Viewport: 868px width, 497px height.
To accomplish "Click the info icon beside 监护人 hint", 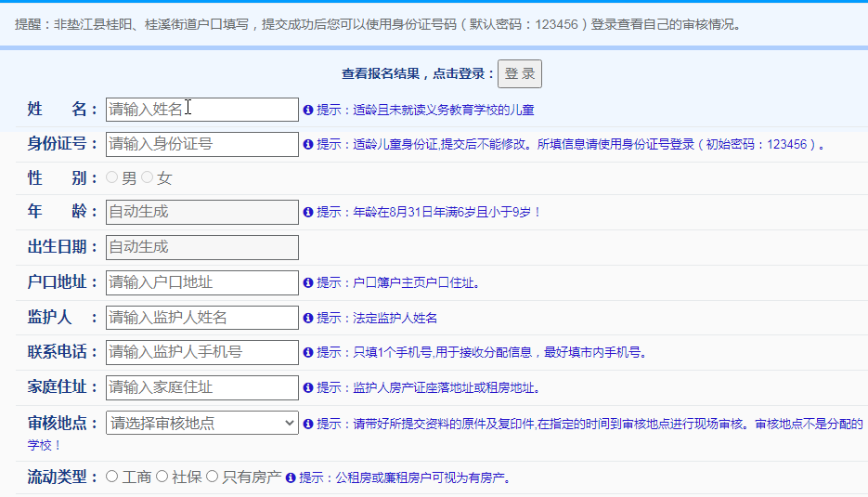I will click(308, 319).
